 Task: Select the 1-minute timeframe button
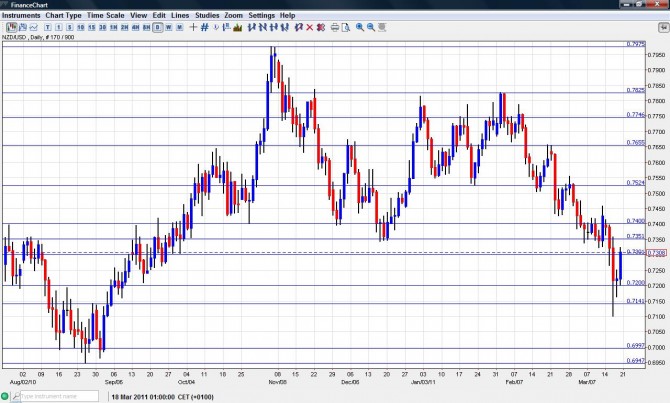pyautogui.click(x=59, y=27)
